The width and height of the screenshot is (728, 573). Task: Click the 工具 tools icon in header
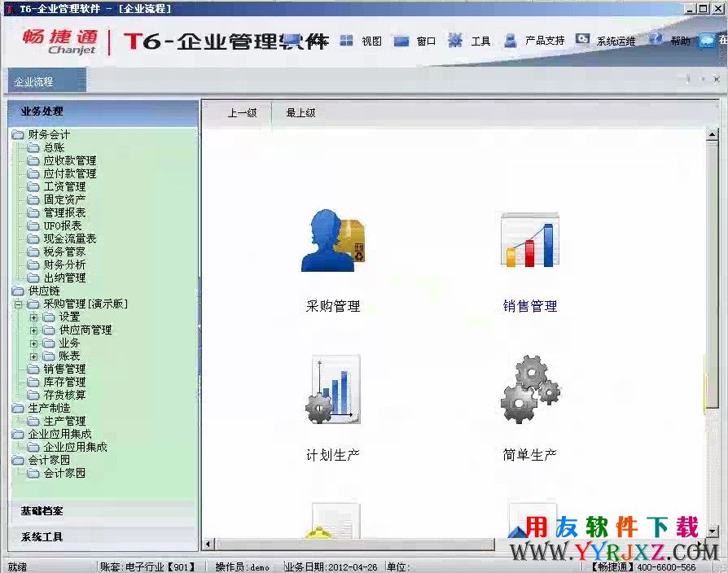click(x=455, y=41)
